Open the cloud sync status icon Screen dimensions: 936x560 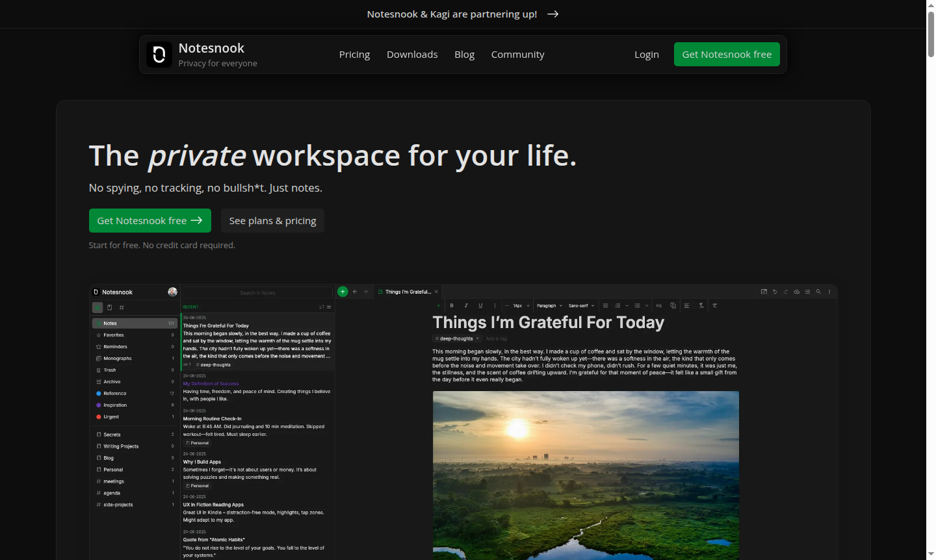pos(796,291)
